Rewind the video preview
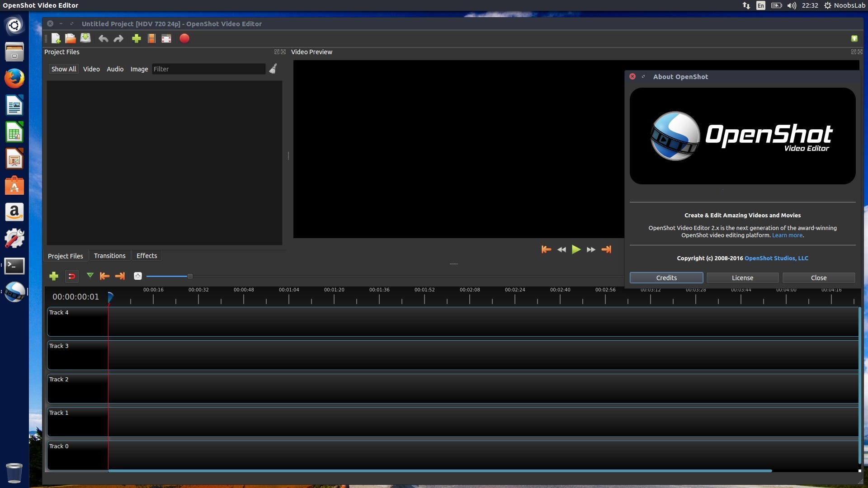The height and width of the screenshot is (488, 868). (x=561, y=249)
